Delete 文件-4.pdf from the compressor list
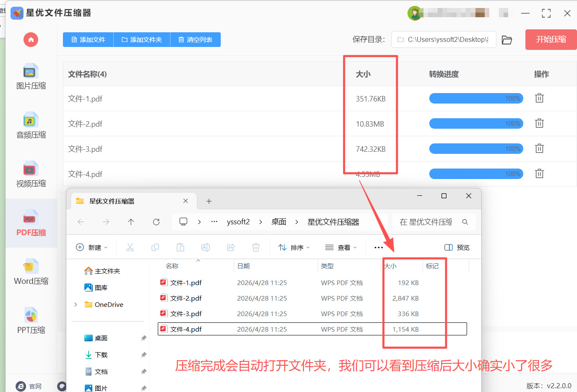The image size is (577, 392). click(539, 174)
